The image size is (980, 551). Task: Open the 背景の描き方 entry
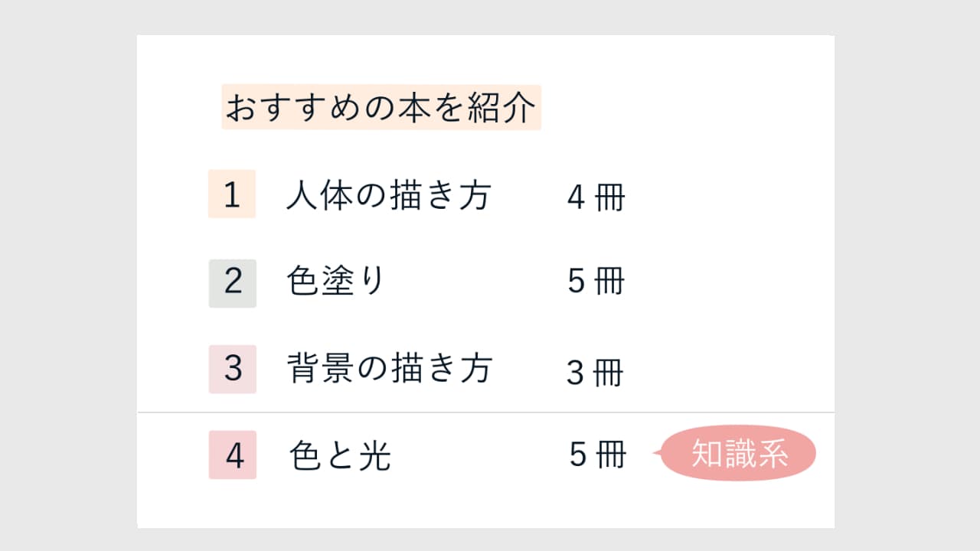389,369
